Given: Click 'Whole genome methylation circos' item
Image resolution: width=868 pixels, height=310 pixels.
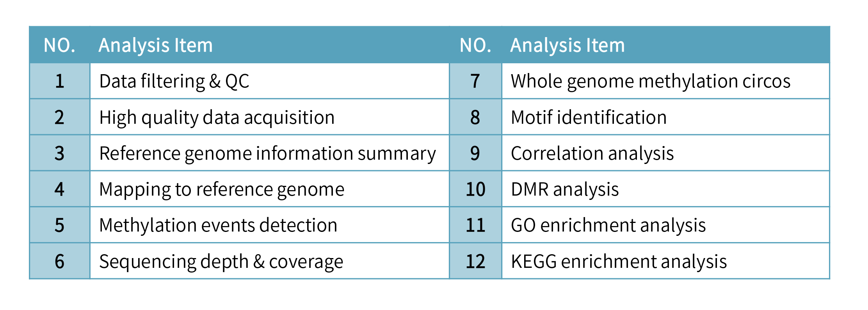Looking at the screenshot, I should tap(651, 81).
